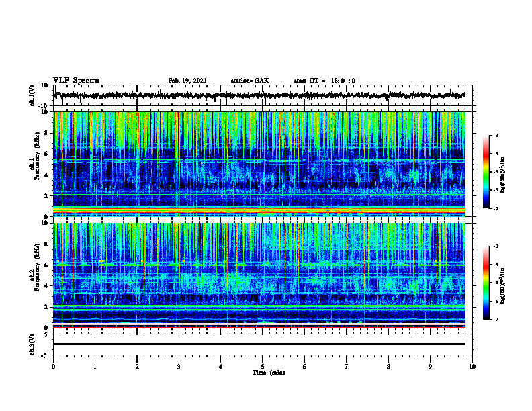
Task: Click '2' kHz tick on ch.1 frequency axis
Action: click(47, 196)
